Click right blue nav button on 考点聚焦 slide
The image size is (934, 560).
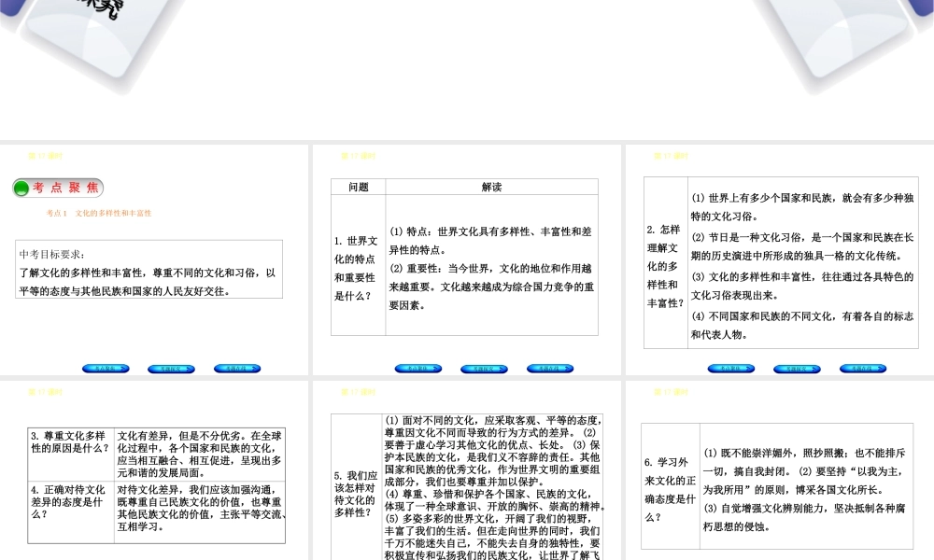(x=237, y=369)
